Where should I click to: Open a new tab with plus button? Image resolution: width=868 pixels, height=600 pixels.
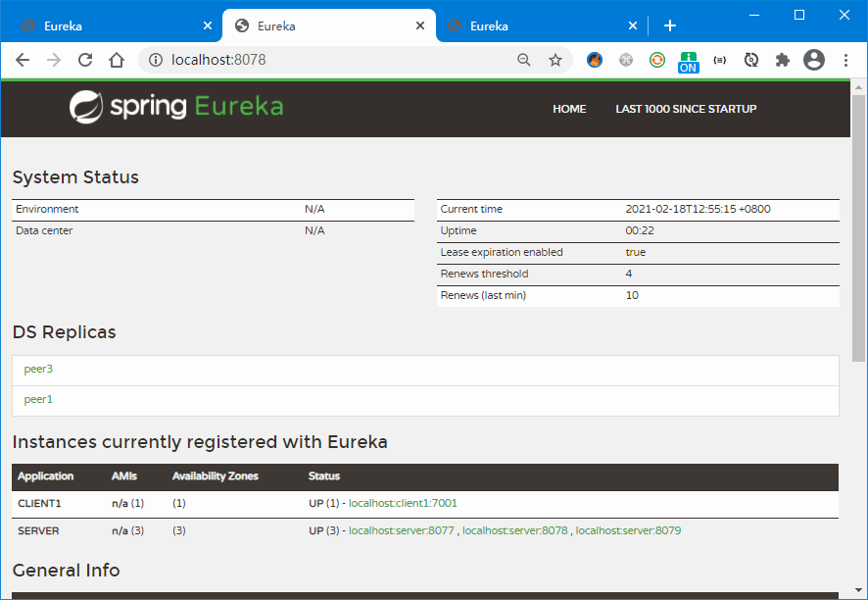(x=670, y=25)
